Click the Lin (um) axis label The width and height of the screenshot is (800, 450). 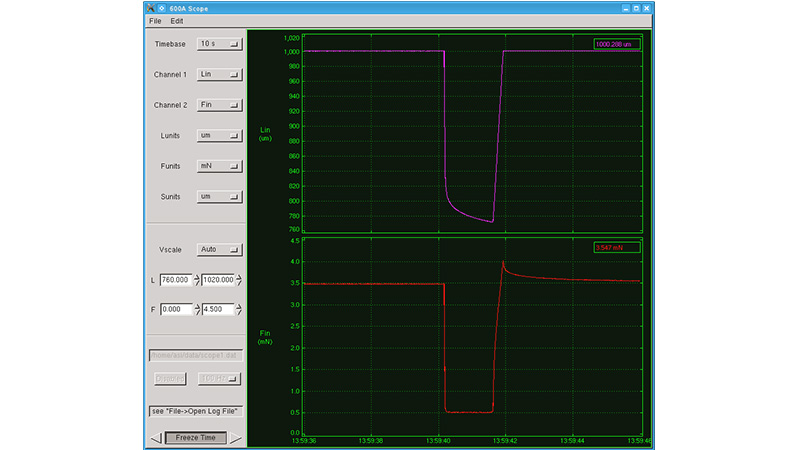pyautogui.click(x=265, y=134)
